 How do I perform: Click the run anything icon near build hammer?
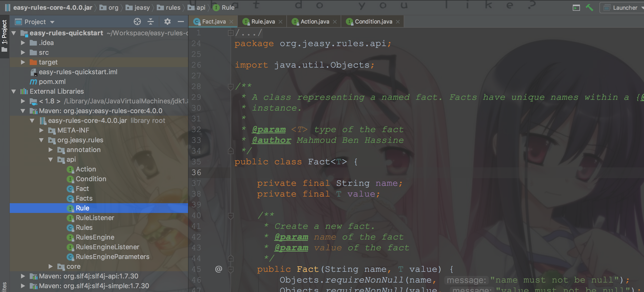(576, 8)
